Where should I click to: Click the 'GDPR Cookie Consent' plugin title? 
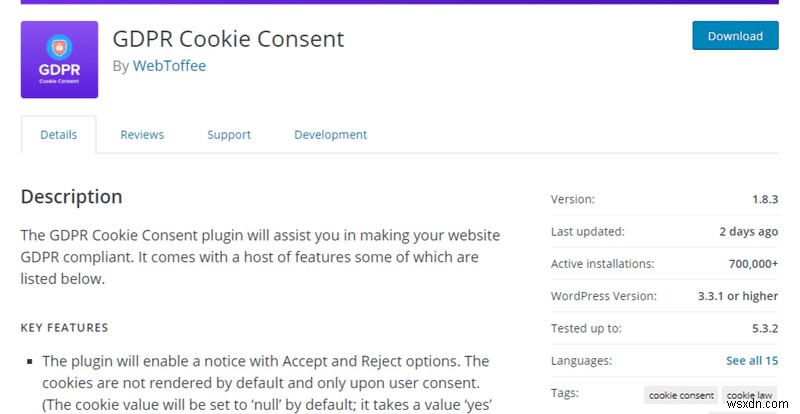pos(228,39)
